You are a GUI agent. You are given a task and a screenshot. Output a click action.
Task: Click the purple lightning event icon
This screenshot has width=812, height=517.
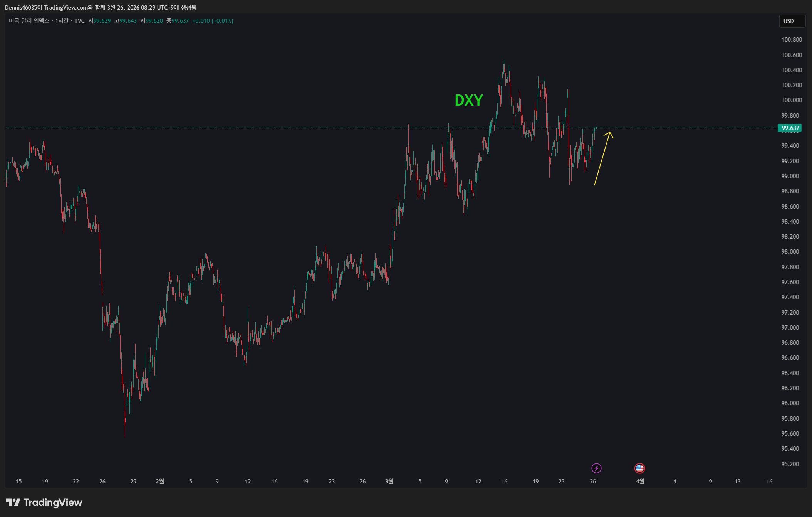596,468
